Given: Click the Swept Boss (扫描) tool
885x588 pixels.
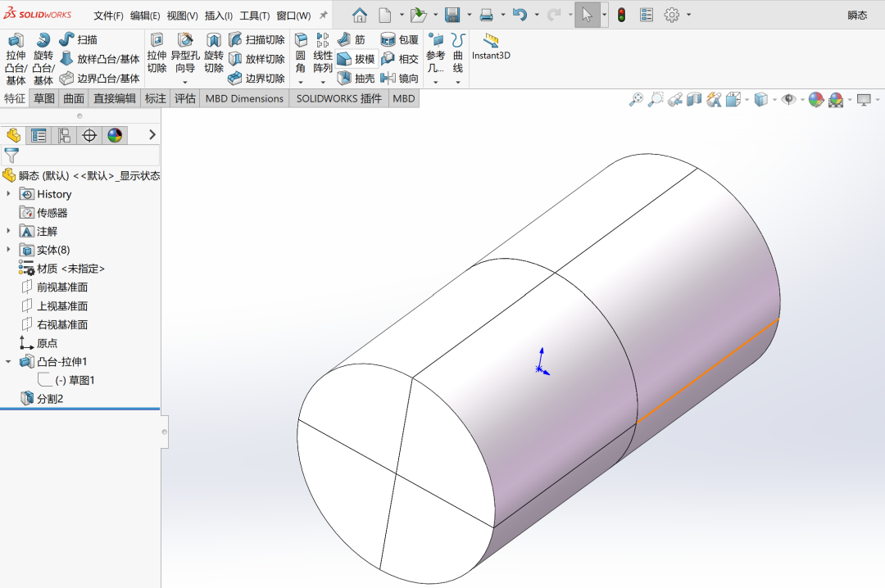Looking at the screenshot, I should click(79, 39).
